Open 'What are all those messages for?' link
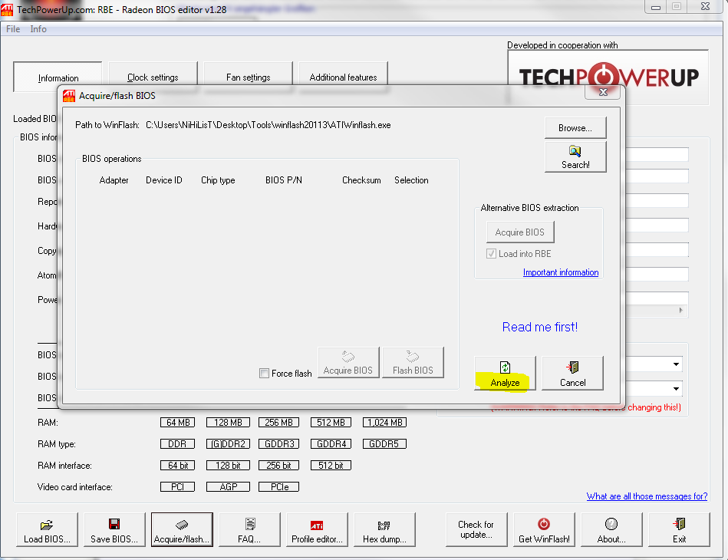This screenshot has width=728, height=560. 647,496
